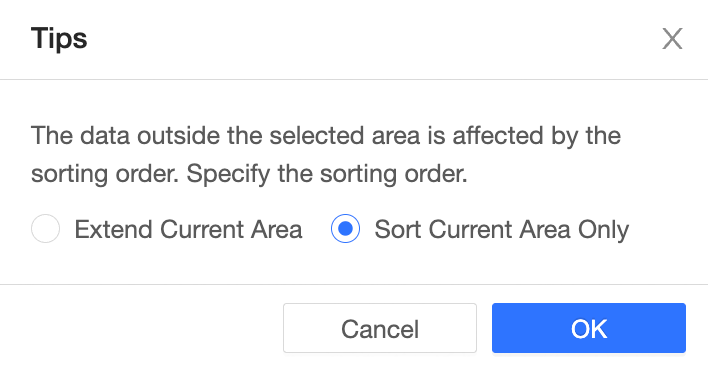Abort the sort using the white Cancel button

coord(380,328)
